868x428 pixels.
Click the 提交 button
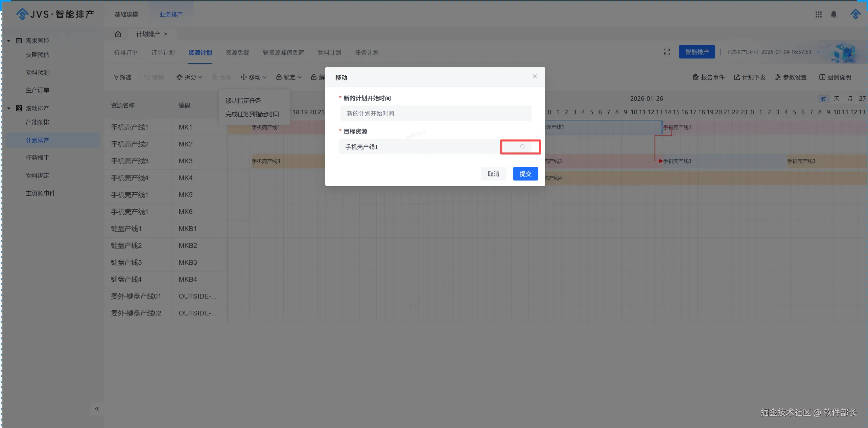(525, 174)
